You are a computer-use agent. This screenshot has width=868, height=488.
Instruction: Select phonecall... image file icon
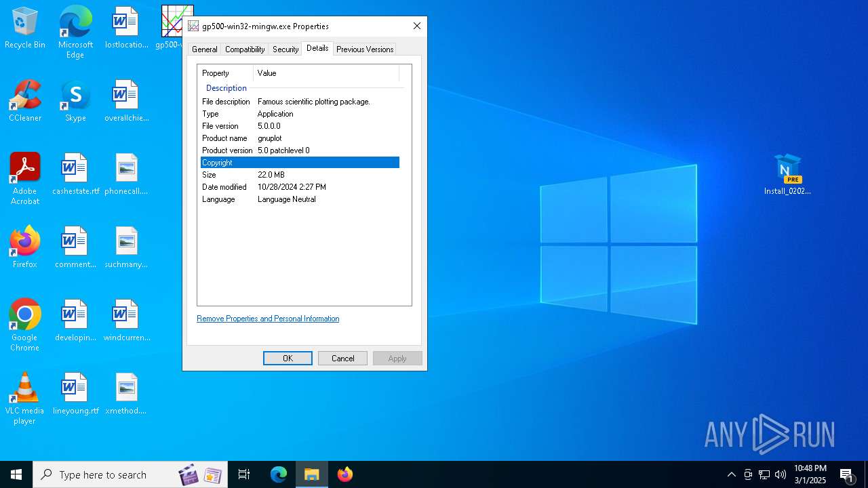[x=126, y=174]
